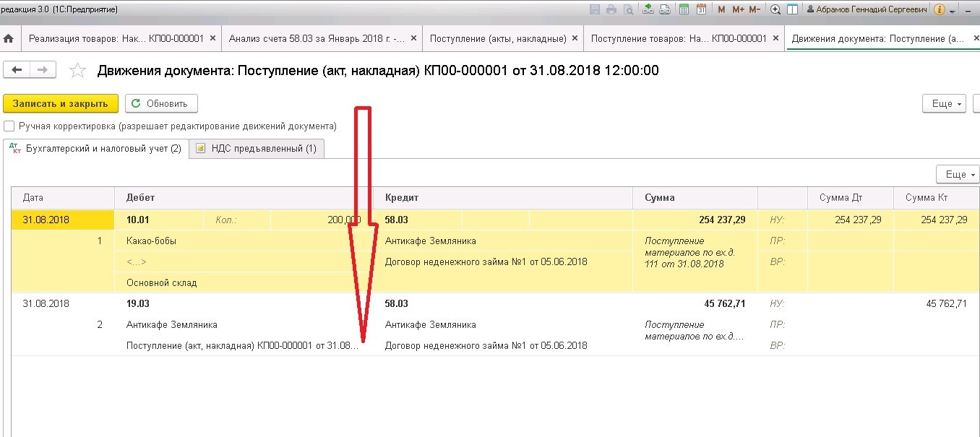Screen dimensions: 980x437
Task: Add page to favorites with star icon
Action: click(x=77, y=70)
